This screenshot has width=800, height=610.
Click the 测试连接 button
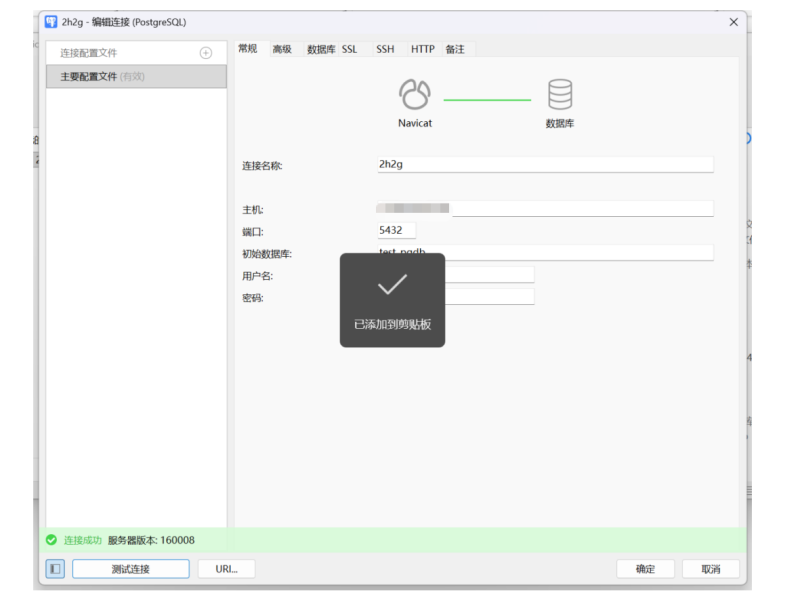point(131,569)
